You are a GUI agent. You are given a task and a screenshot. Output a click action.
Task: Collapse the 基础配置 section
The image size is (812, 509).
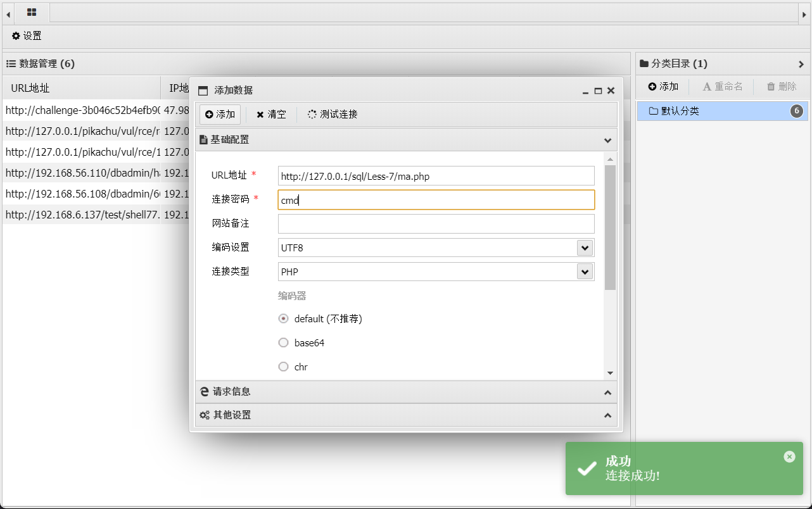[607, 140]
